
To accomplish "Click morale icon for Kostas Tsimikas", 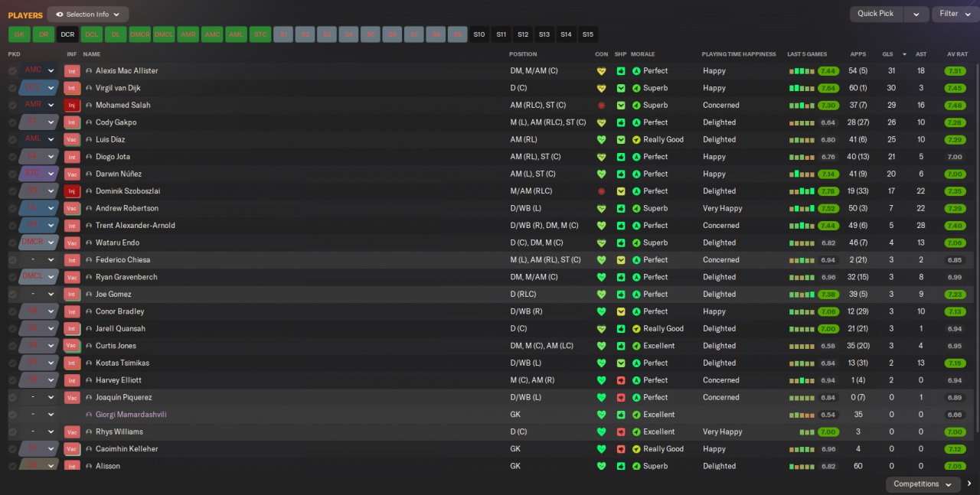I will point(636,363).
